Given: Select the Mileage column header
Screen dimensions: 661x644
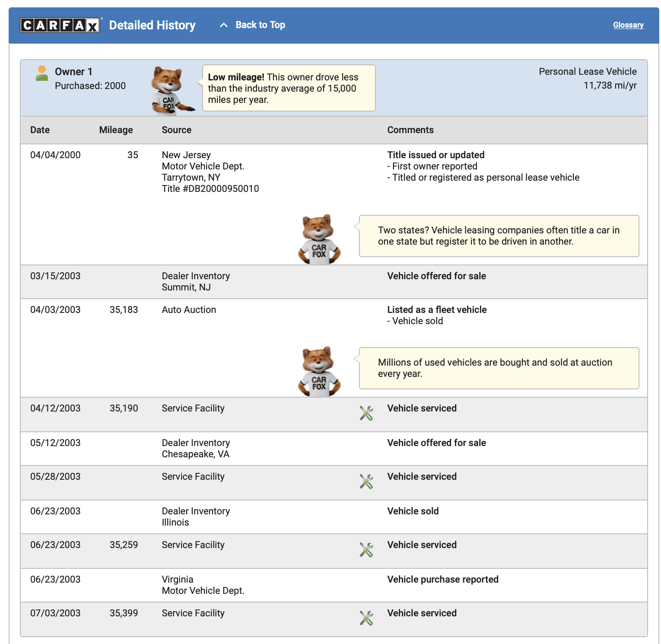Looking at the screenshot, I should click(x=116, y=130).
